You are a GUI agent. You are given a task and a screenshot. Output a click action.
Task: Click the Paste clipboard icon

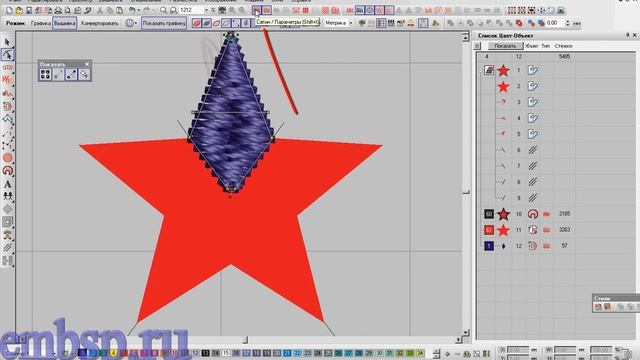point(119,10)
